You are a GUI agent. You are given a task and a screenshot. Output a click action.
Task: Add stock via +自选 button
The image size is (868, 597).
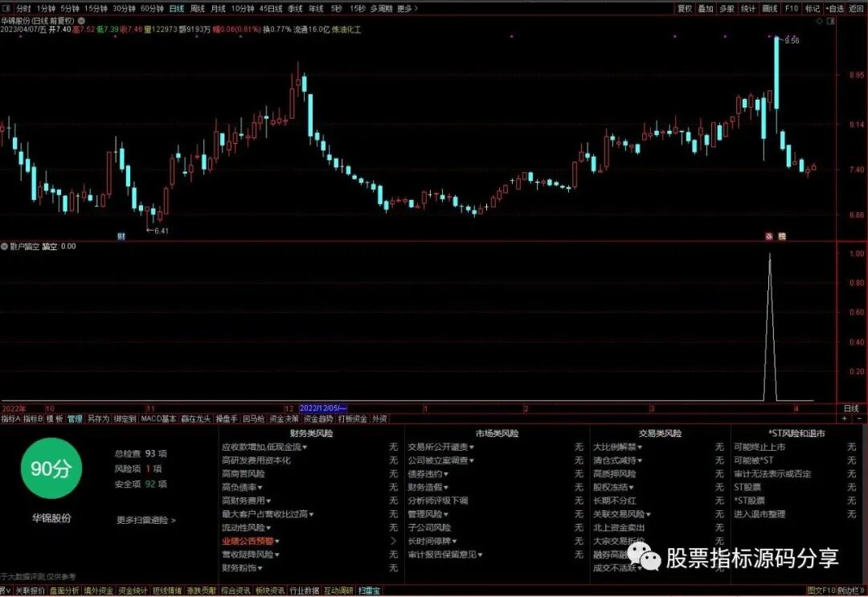click(x=835, y=8)
